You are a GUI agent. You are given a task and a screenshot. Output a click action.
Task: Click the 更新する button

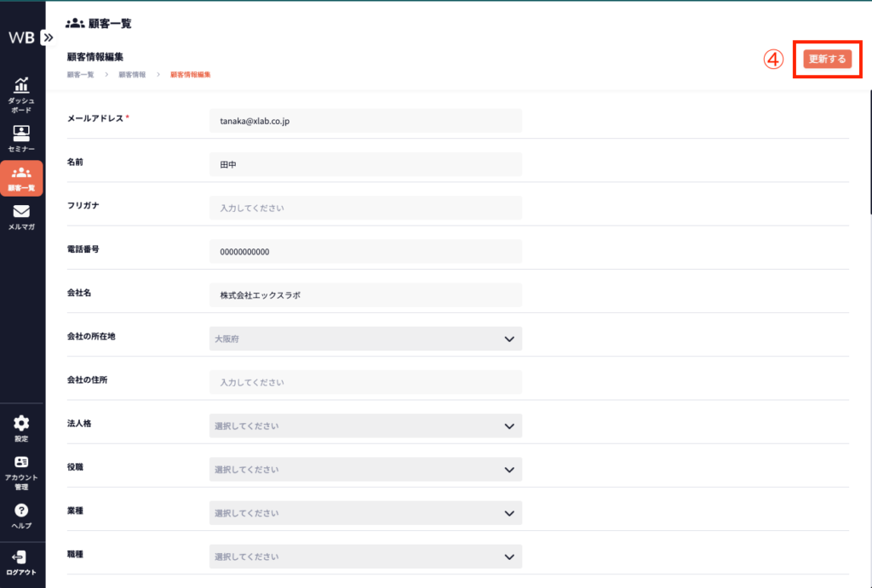click(827, 59)
